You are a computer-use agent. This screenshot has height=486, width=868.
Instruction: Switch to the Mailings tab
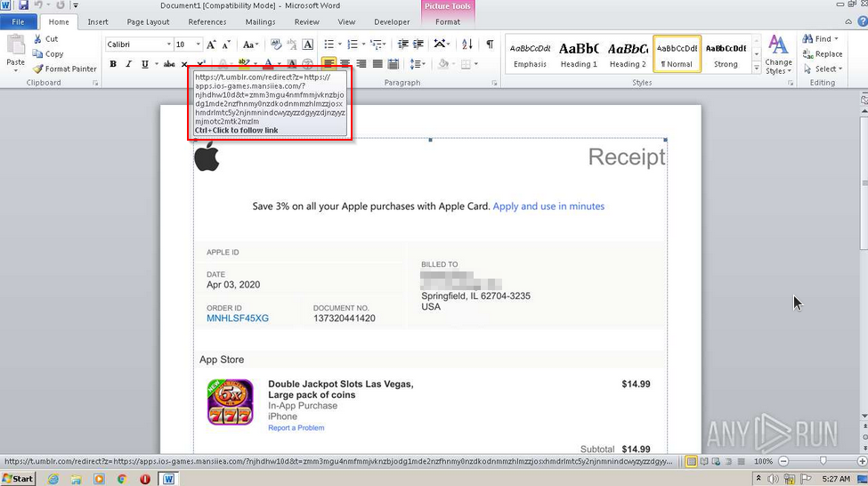[260, 21]
